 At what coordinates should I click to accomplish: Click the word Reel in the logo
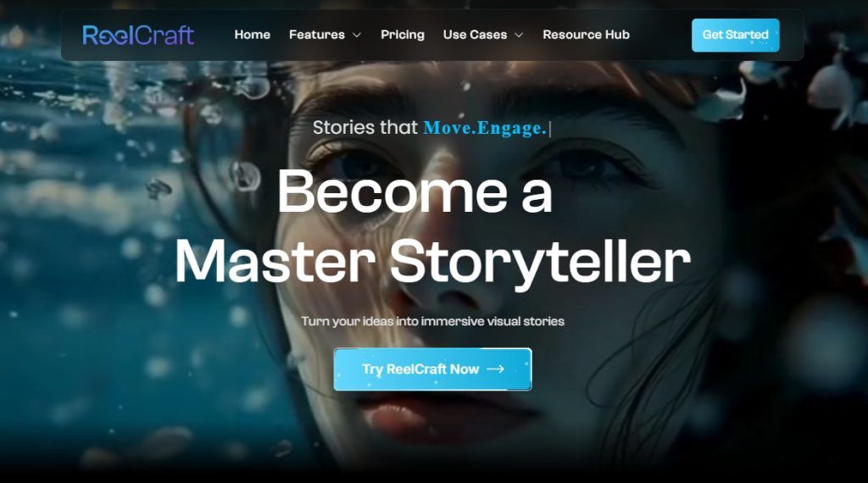click(x=108, y=36)
